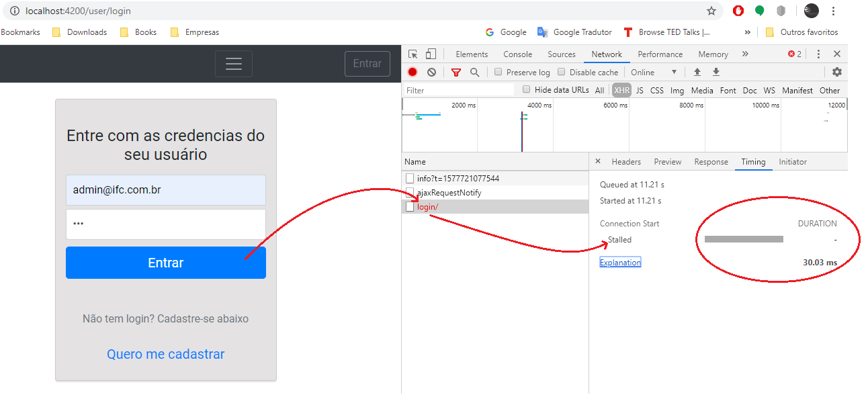The width and height of the screenshot is (868, 395).
Task: Open the Preview tab of the request
Action: click(x=668, y=162)
